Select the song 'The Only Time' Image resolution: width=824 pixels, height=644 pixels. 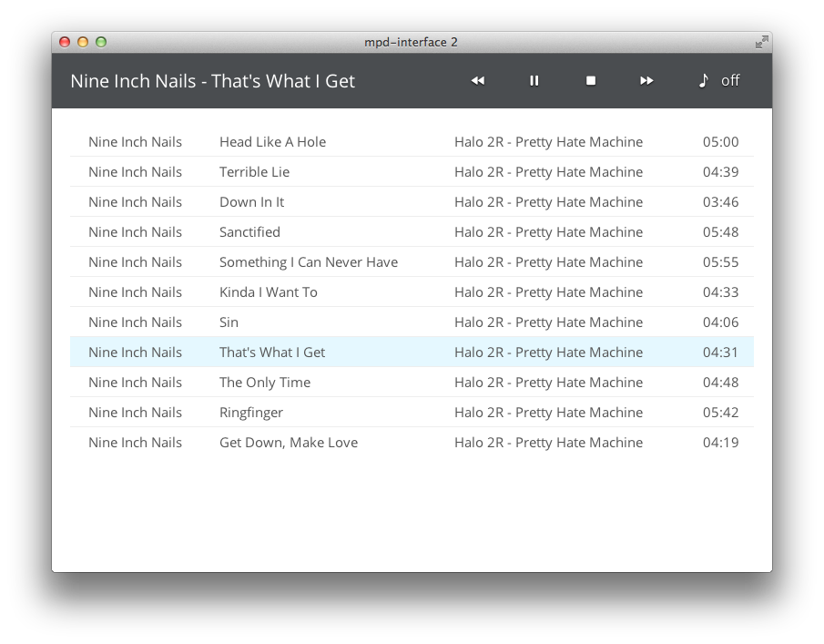265,383
